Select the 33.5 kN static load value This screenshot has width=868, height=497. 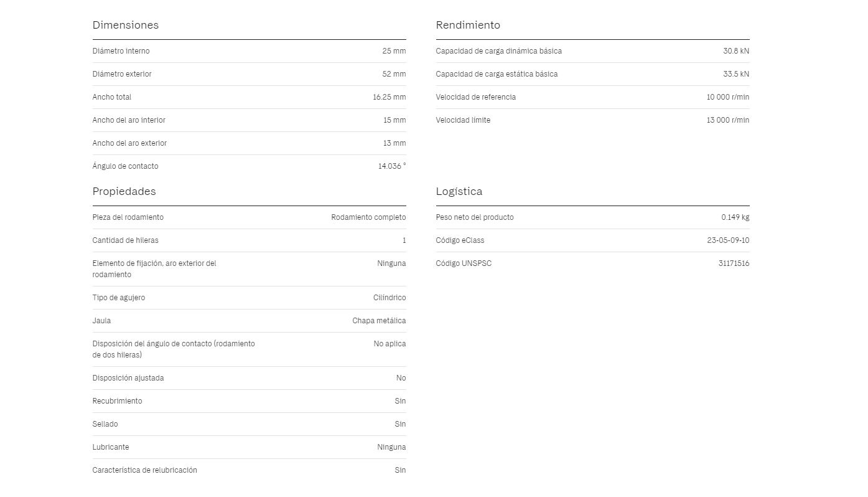pos(735,74)
